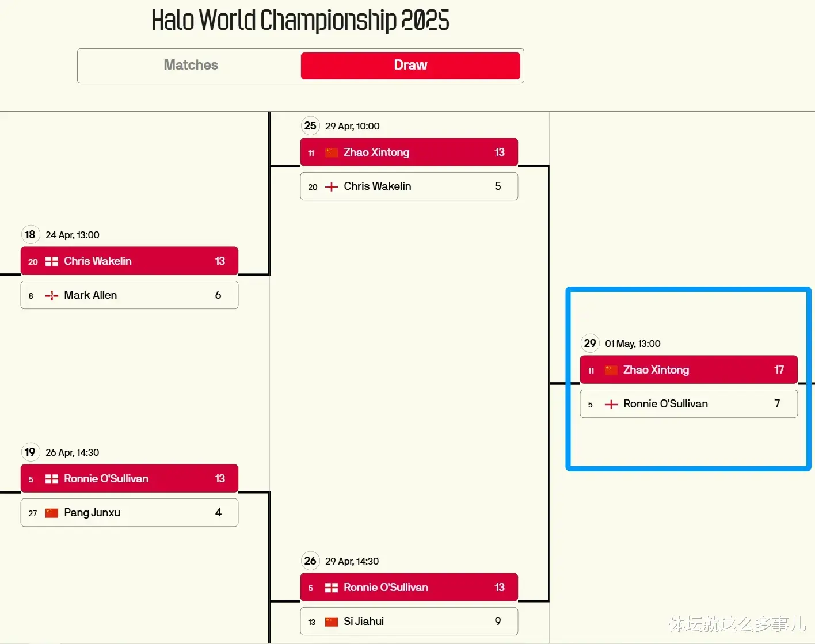
Task: Click China flag beside Si Jiahui
Action: (x=332, y=622)
